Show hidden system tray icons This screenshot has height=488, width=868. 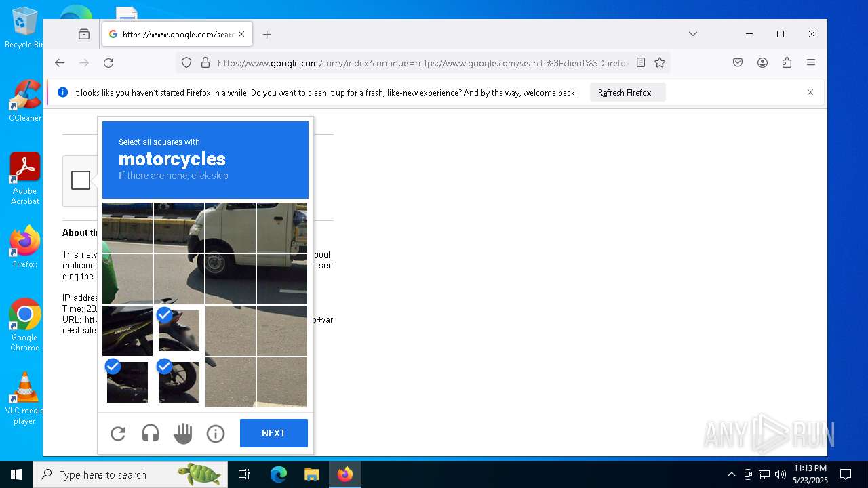tap(731, 474)
